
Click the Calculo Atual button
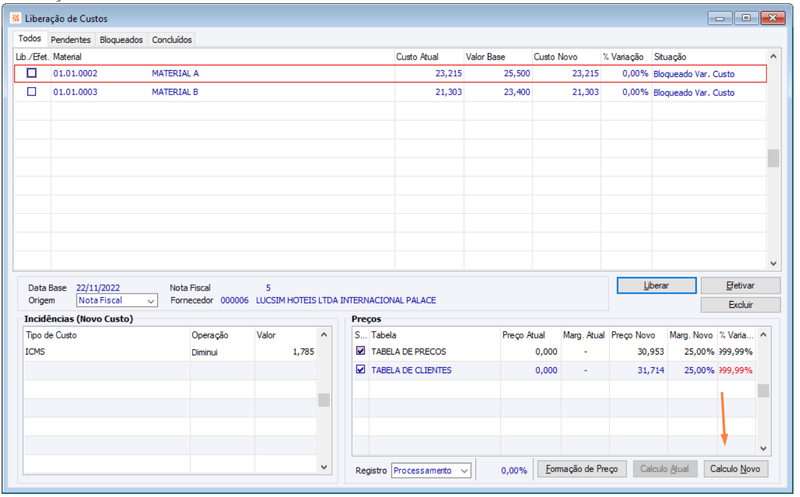(x=664, y=469)
